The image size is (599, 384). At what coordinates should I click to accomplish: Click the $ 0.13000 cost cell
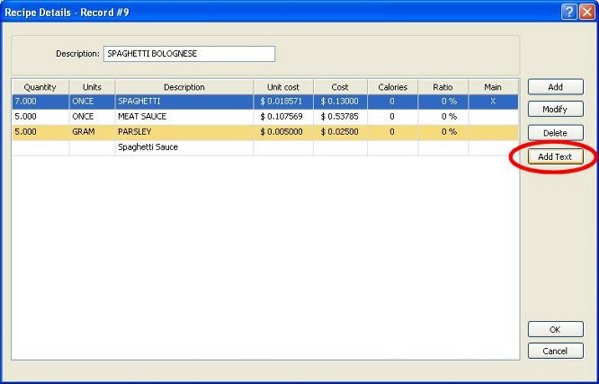click(340, 101)
